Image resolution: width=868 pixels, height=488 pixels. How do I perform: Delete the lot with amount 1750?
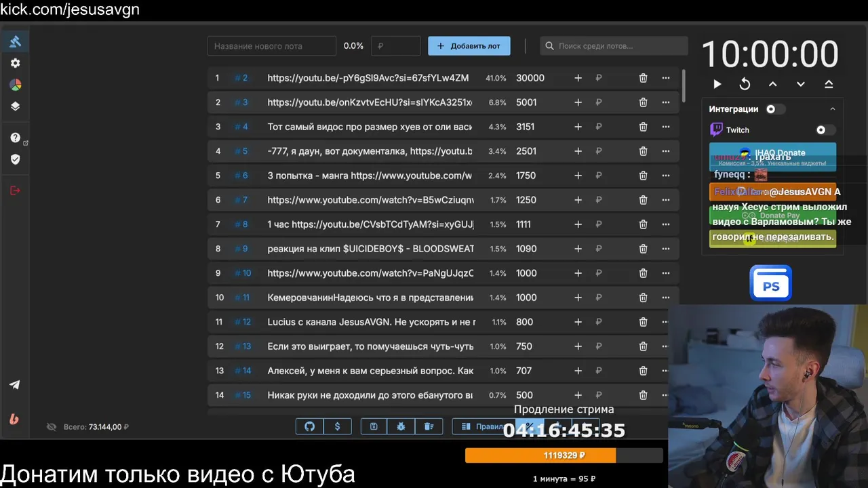tap(643, 176)
